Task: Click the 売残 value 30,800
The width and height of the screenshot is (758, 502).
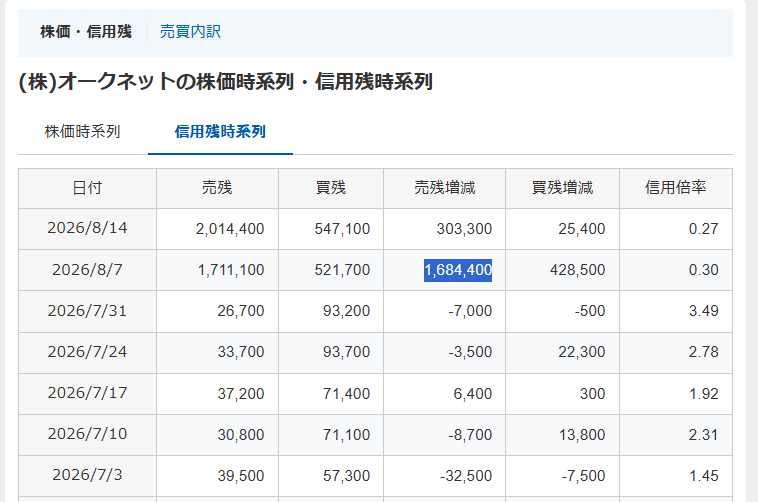Action: pyautogui.click(x=241, y=435)
